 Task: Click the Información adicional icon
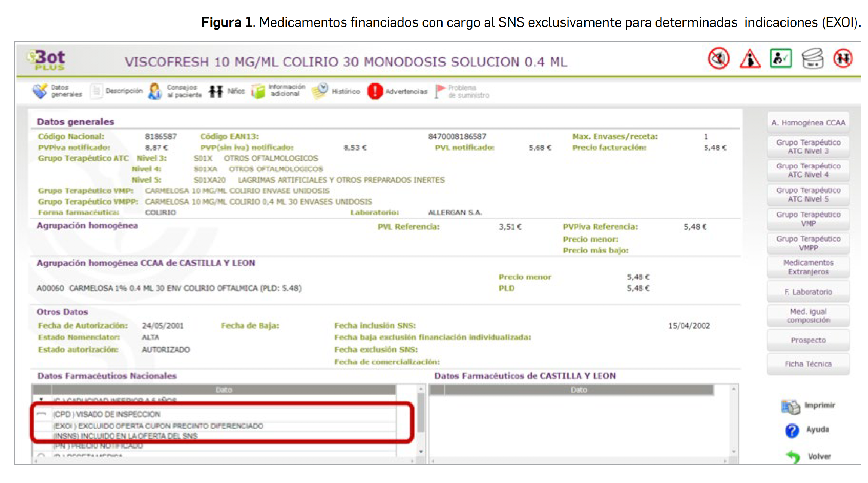(x=258, y=91)
